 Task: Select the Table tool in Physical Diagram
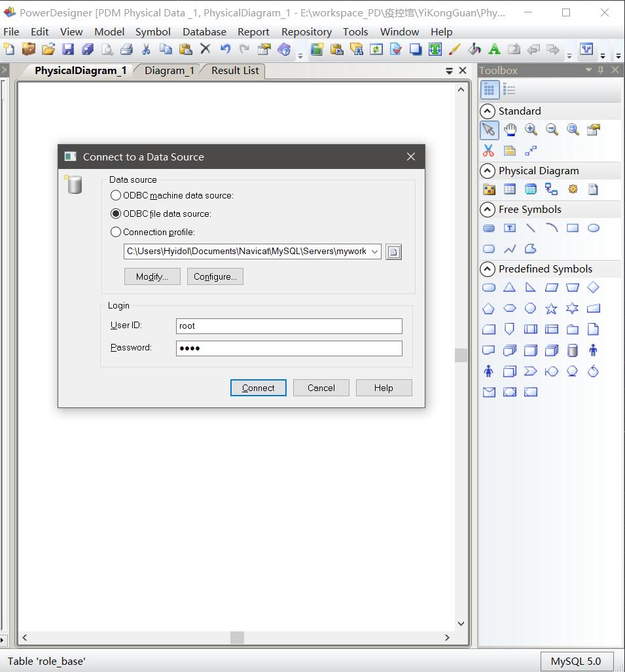click(x=510, y=189)
